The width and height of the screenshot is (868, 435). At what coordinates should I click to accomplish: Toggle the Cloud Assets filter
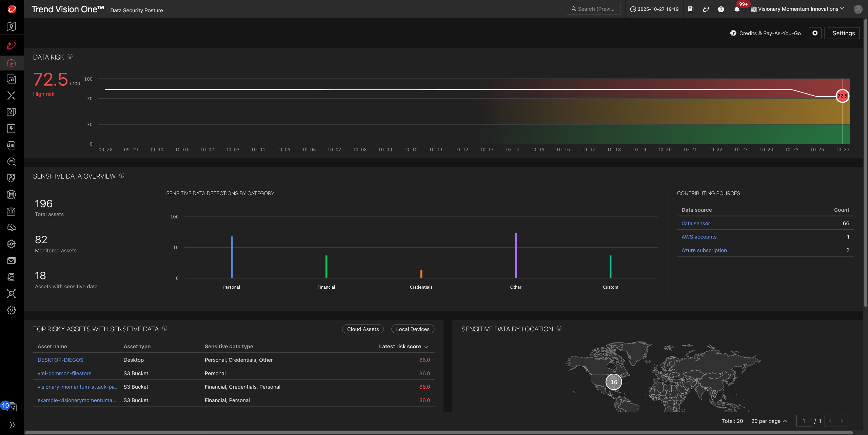point(363,329)
